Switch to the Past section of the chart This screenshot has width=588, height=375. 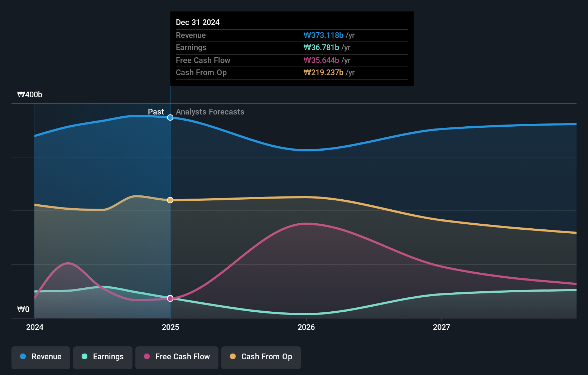point(156,112)
